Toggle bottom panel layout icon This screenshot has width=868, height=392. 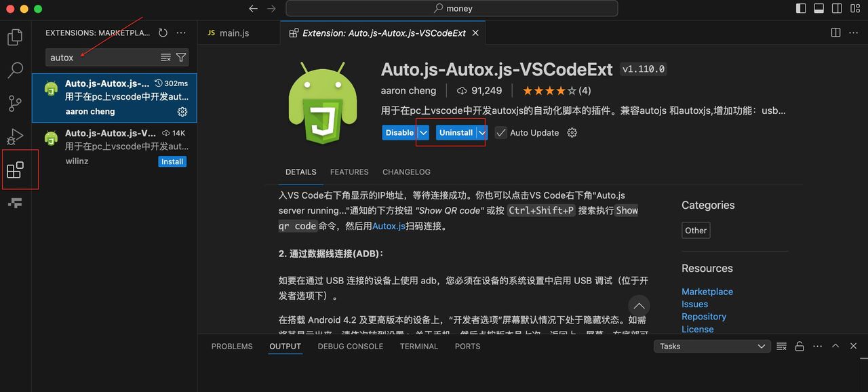[819, 9]
